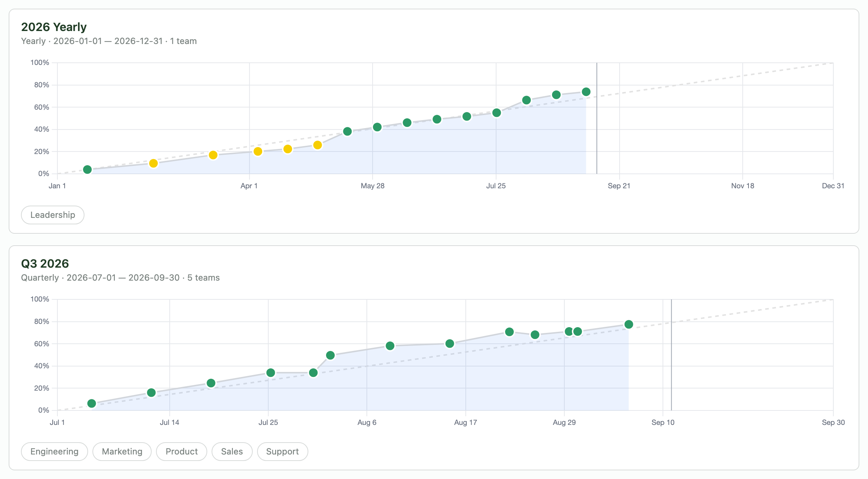Image resolution: width=868 pixels, height=479 pixels.
Task: Click the Support team chip
Action: 282,452
